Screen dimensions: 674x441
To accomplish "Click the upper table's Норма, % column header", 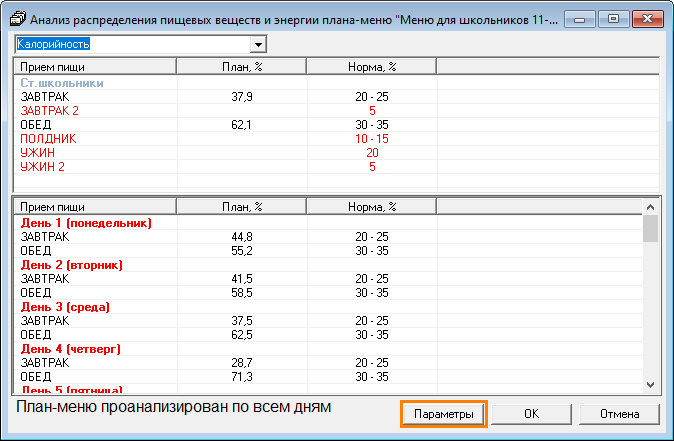I will [x=371, y=67].
